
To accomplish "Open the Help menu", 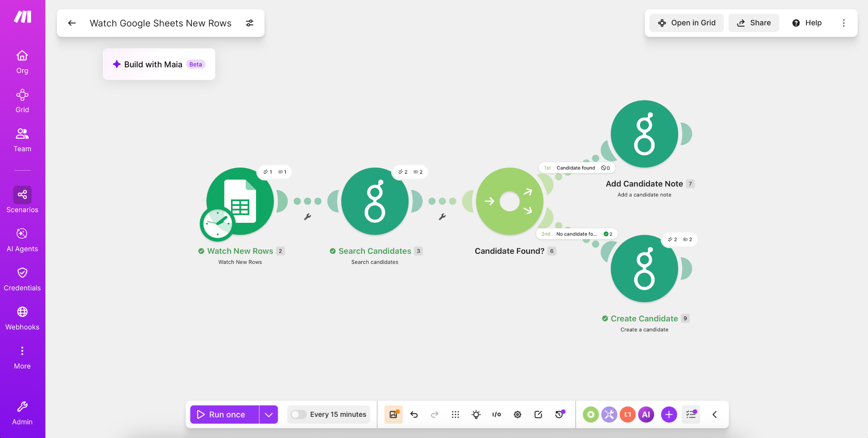I will (x=807, y=23).
